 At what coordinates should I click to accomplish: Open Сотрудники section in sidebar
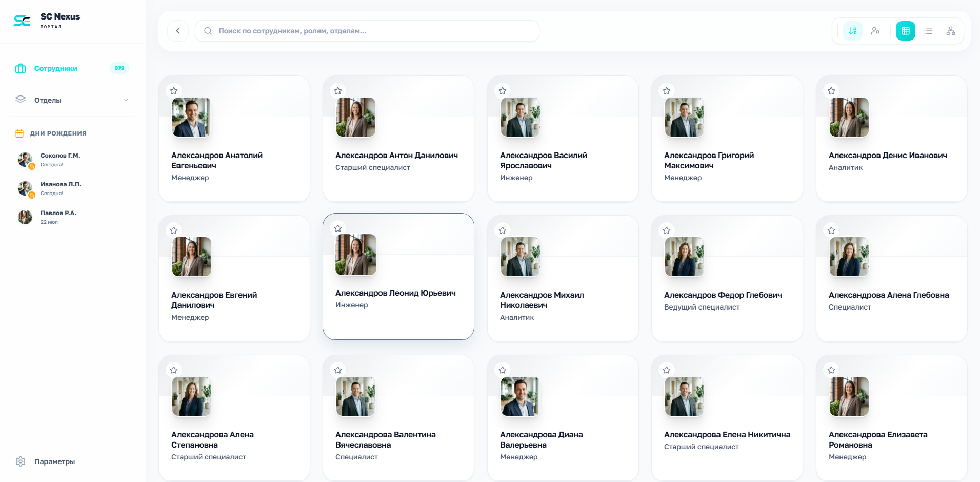tap(72, 68)
